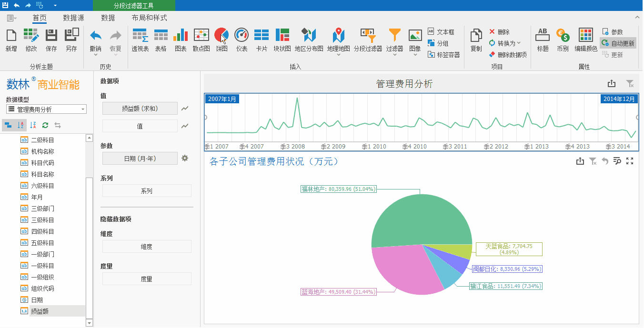
Task: Click the 日期（月-年）parameter button
Action: [140, 158]
